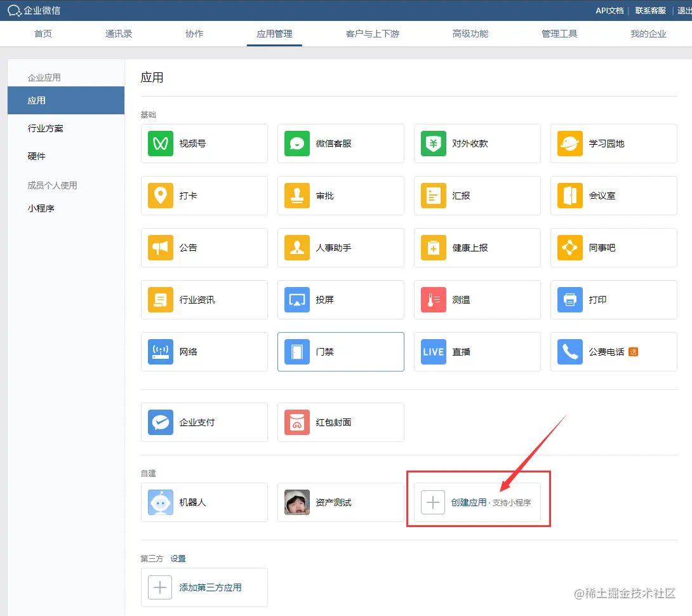Click the 送 badge beside 公费电话

(x=634, y=352)
